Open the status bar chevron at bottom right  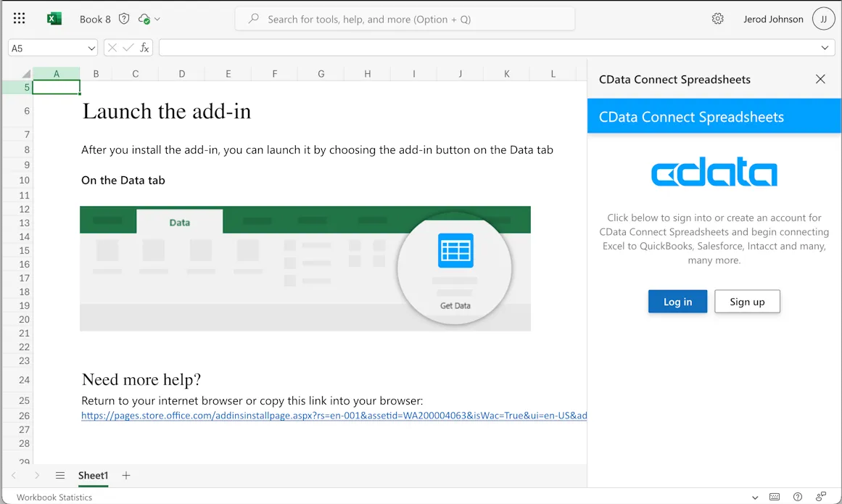(755, 497)
